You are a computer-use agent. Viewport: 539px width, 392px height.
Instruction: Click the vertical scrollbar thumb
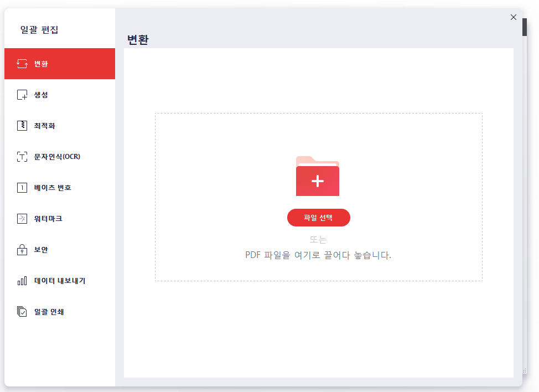525,27
